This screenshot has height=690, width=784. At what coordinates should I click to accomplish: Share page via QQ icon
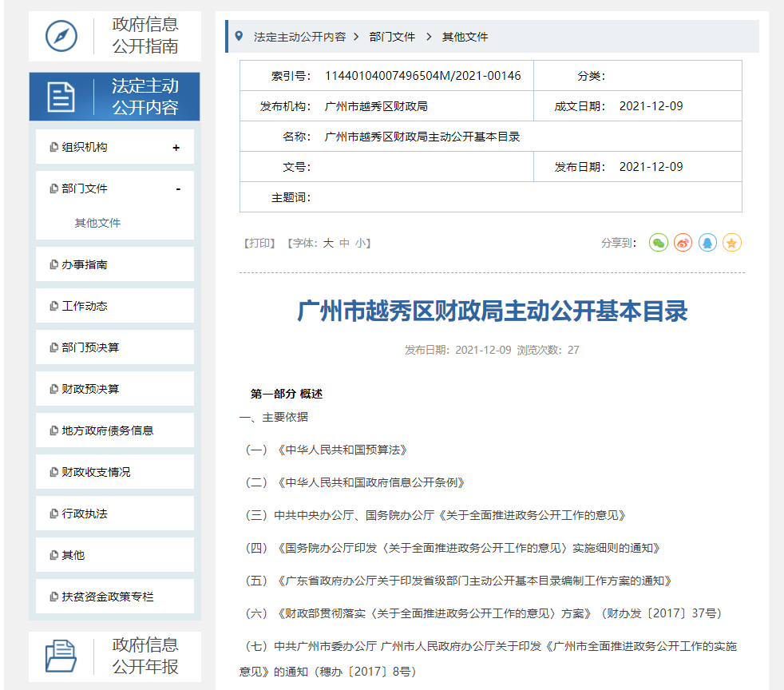tap(707, 243)
